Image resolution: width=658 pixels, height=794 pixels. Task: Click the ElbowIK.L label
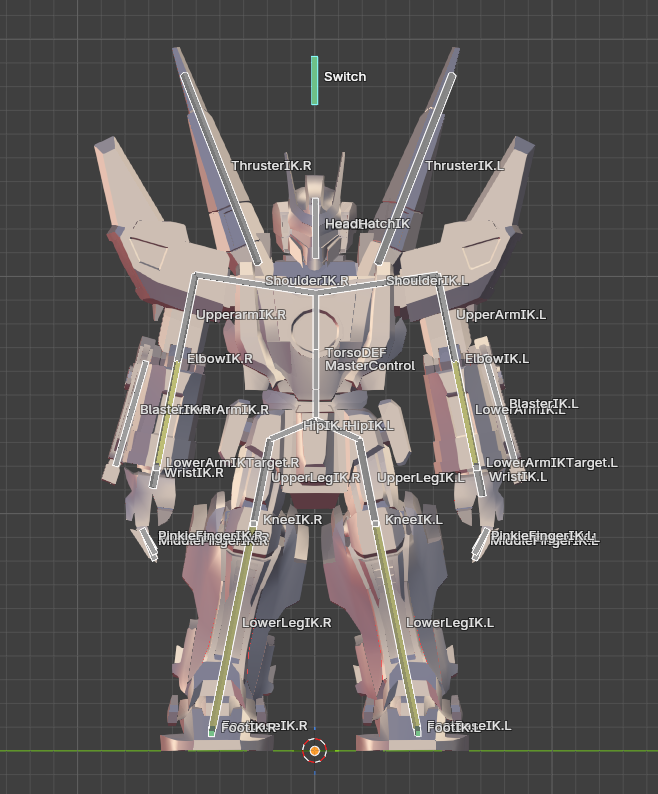(497, 359)
